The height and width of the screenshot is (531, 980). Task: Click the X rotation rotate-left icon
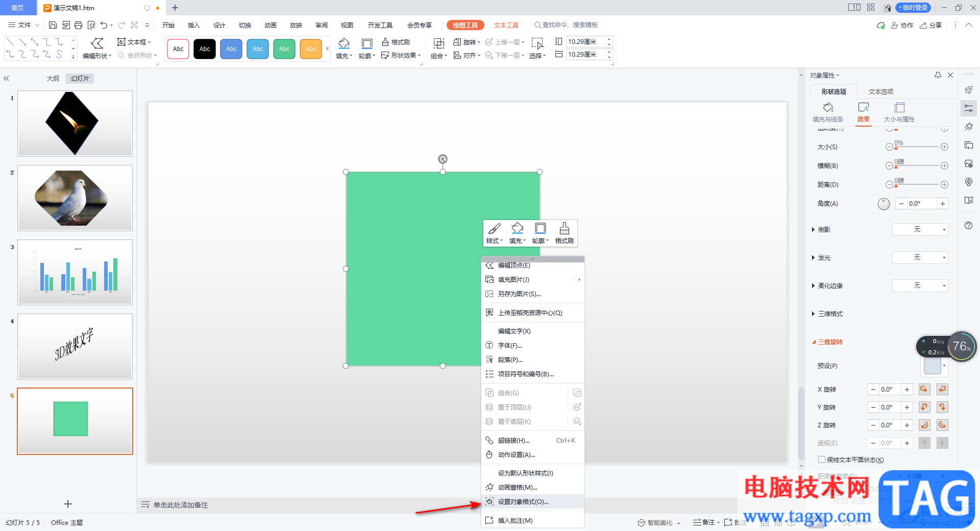point(924,389)
